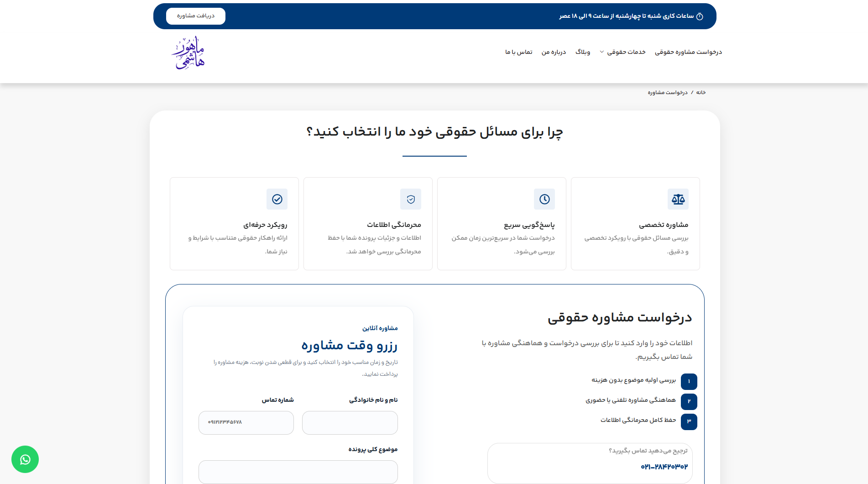This screenshot has width=868, height=484.
Task: Focus the شماره تماس input field
Action: click(x=246, y=423)
